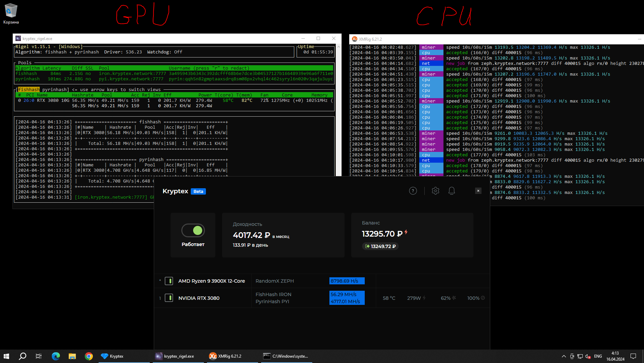Click the rigel console scrollbar up arrow
Viewport: 644px width, 363px height.
click(x=338, y=46)
